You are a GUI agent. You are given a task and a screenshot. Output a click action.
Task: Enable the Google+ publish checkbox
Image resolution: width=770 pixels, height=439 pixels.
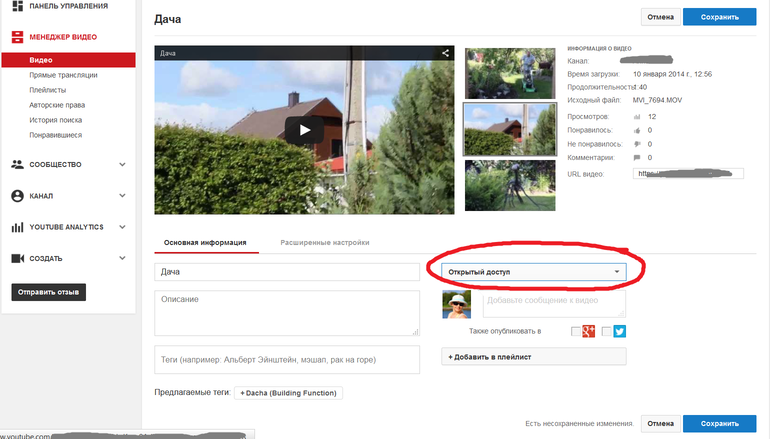(x=576, y=331)
